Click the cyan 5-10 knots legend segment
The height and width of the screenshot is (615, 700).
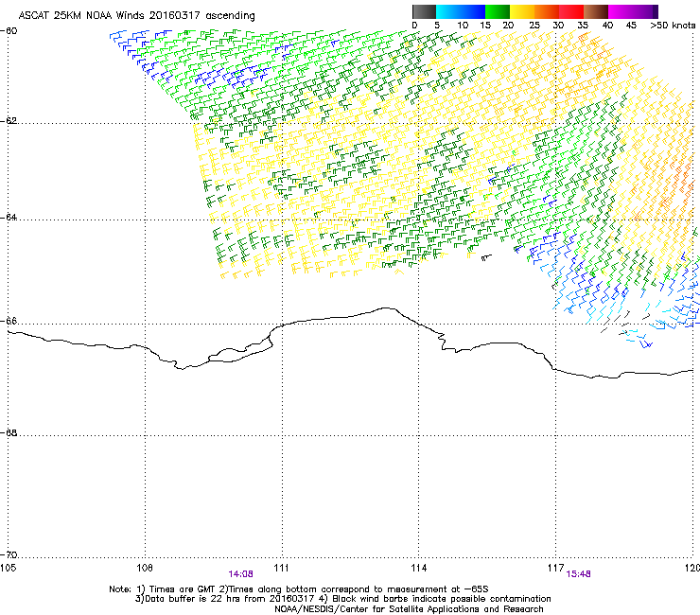pyautogui.click(x=448, y=11)
